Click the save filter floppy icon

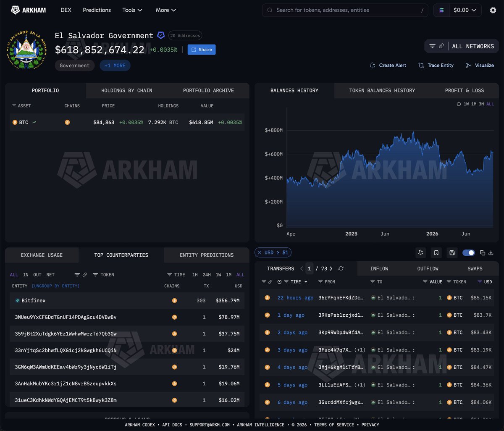click(452, 252)
